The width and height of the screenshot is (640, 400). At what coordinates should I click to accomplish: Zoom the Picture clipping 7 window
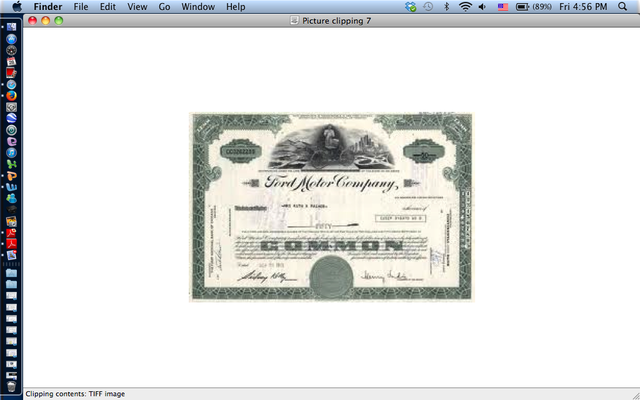pyautogui.click(x=59, y=20)
